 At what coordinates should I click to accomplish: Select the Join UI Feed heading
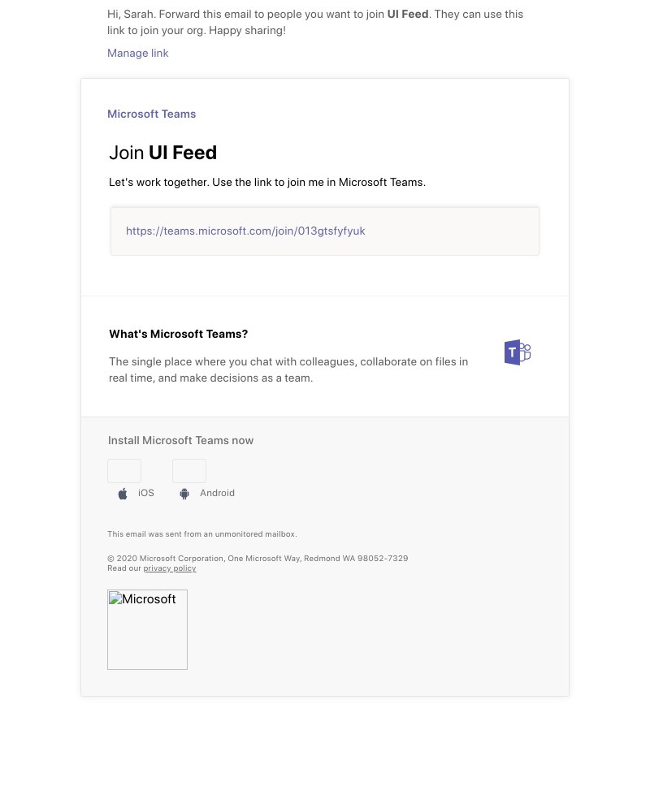pos(162,153)
